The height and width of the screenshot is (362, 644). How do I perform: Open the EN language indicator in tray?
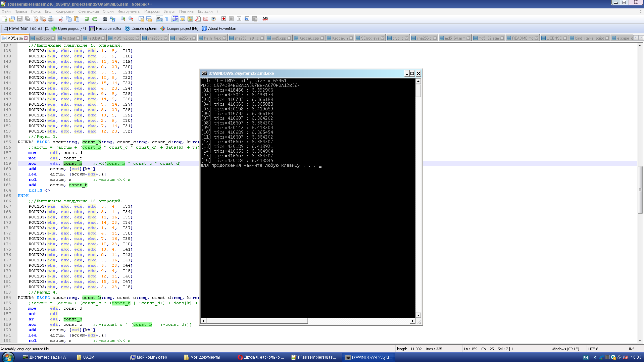click(586, 358)
